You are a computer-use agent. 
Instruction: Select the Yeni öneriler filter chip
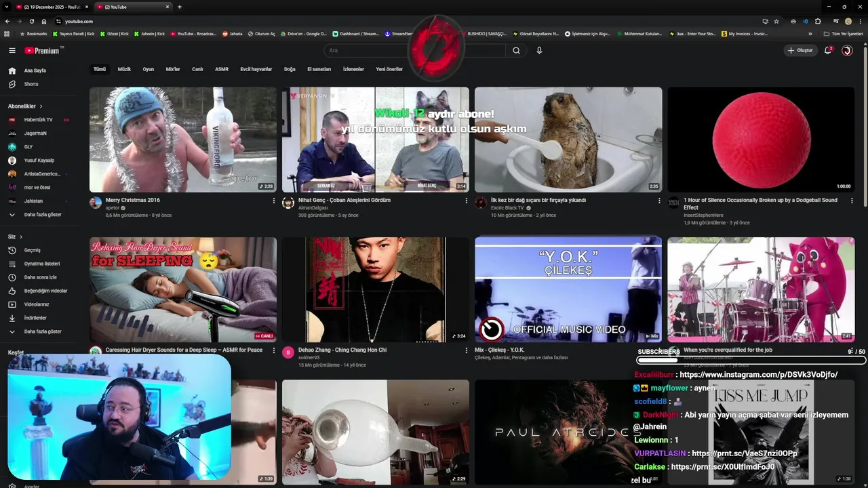click(389, 69)
